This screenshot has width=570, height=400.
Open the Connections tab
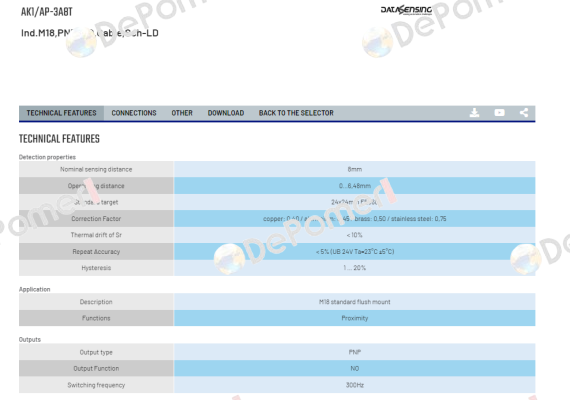click(x=134, y=113)
